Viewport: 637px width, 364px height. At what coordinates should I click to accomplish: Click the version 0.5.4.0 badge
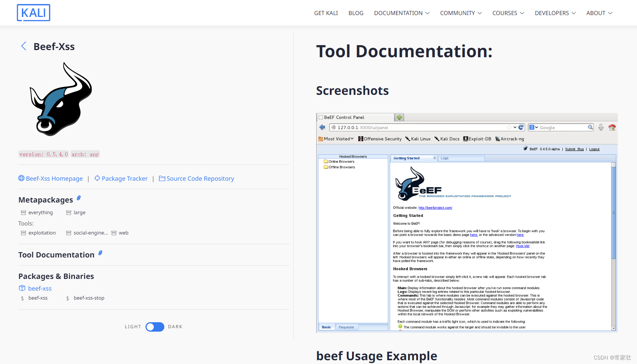(x=44, y=154)
